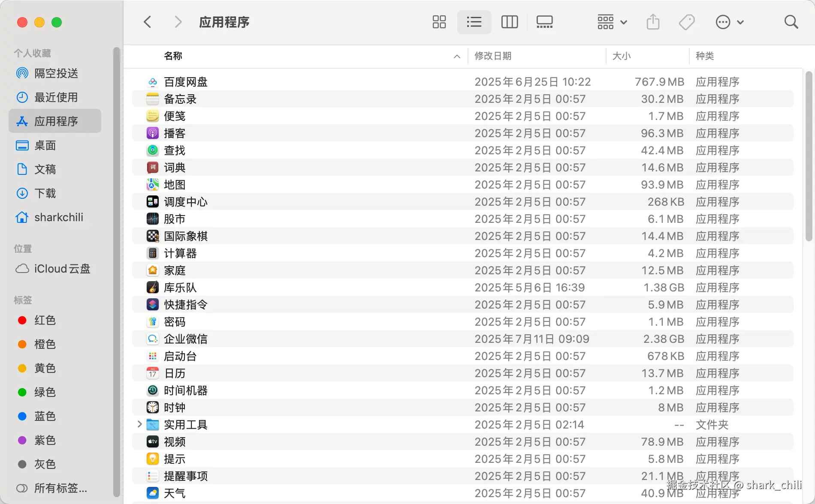
Task: Show 所有标签 in the sidebar
Action: click(55, 488)
